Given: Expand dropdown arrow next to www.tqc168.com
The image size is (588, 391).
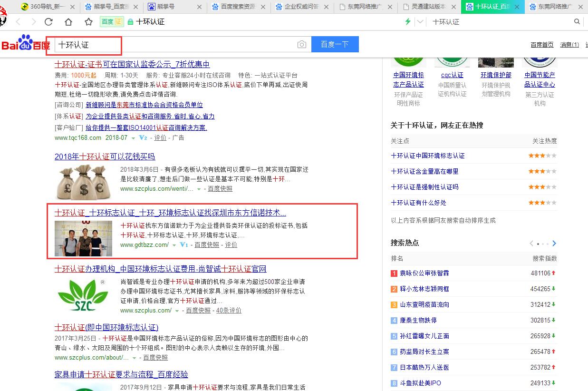Looking at the screenshot, I should coord(134,138).
